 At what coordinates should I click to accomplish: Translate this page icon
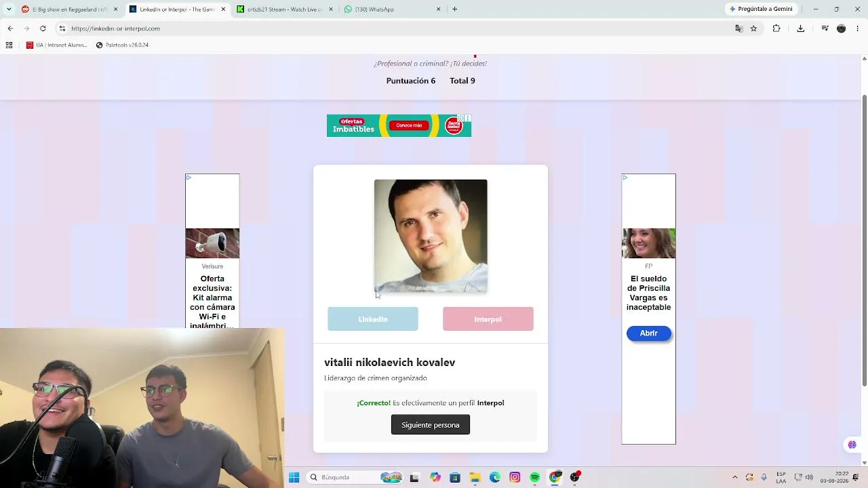(738, 28)
